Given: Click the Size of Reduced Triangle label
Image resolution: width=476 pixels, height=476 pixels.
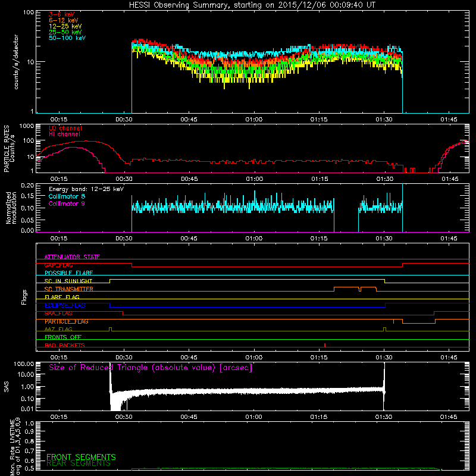Looking at the screenshot, I should click(151, 368).
